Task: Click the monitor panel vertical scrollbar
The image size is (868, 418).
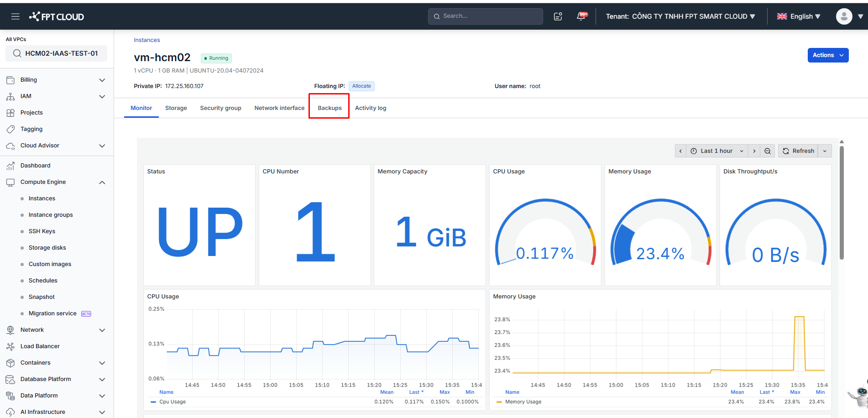Action: tap(842, 203)
